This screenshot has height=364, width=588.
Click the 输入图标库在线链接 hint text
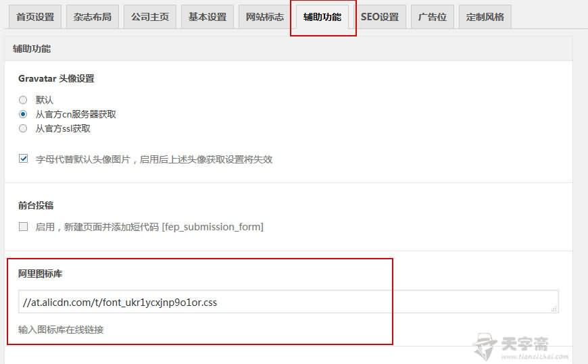tap(61, 330)
